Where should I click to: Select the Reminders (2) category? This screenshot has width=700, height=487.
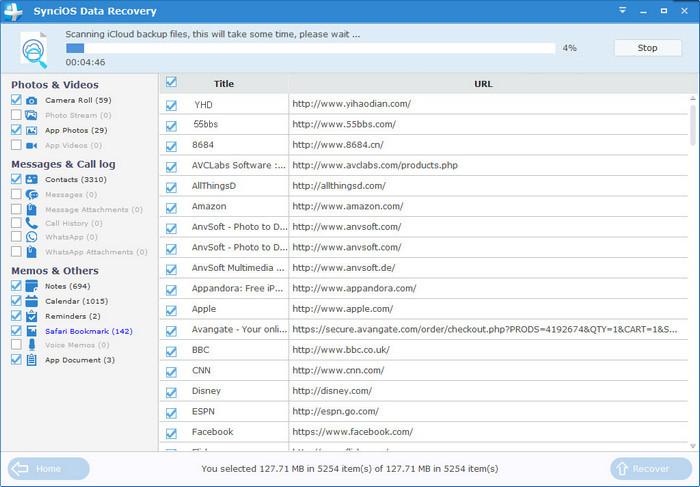(x=73, y=316)
